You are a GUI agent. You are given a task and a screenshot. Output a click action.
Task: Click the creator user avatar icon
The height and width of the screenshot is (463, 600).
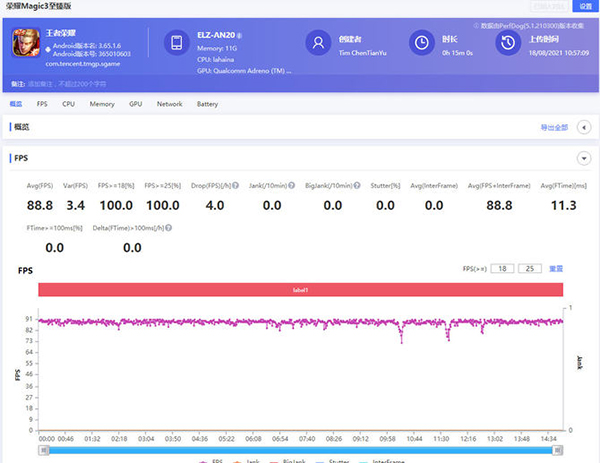click(x=318, y=43)
